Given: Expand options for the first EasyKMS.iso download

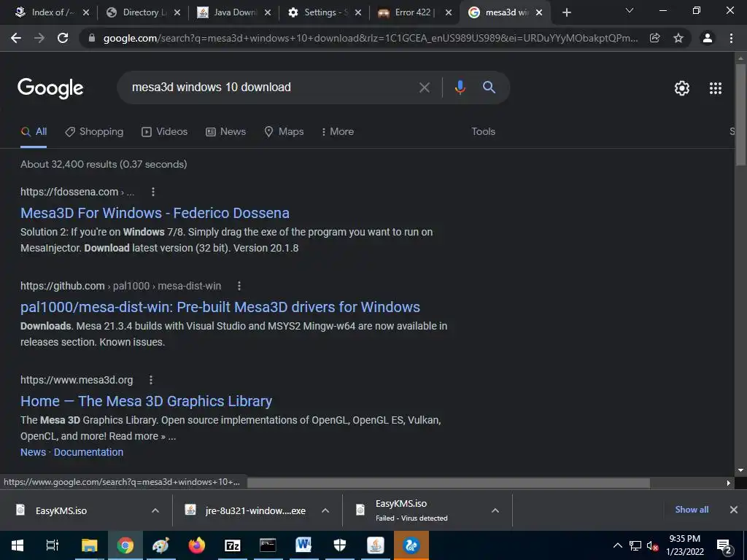Looking at the screenshot, I should (155, 510).
